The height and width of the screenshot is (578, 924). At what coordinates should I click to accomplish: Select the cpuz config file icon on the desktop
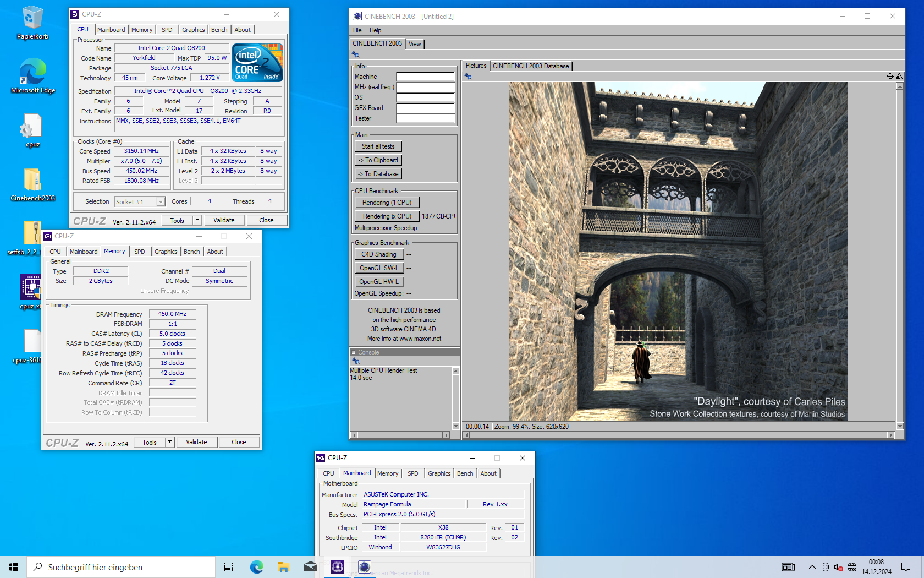tap(32, 130)
